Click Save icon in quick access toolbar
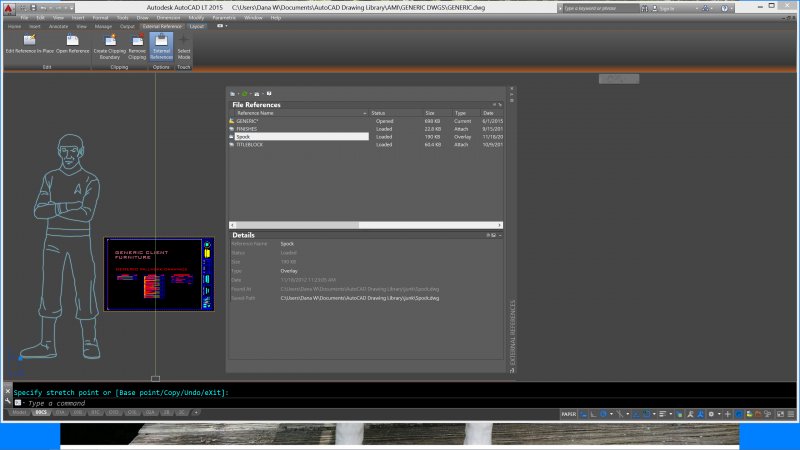This screenshot has width=800, height=450. click(33, 8)
